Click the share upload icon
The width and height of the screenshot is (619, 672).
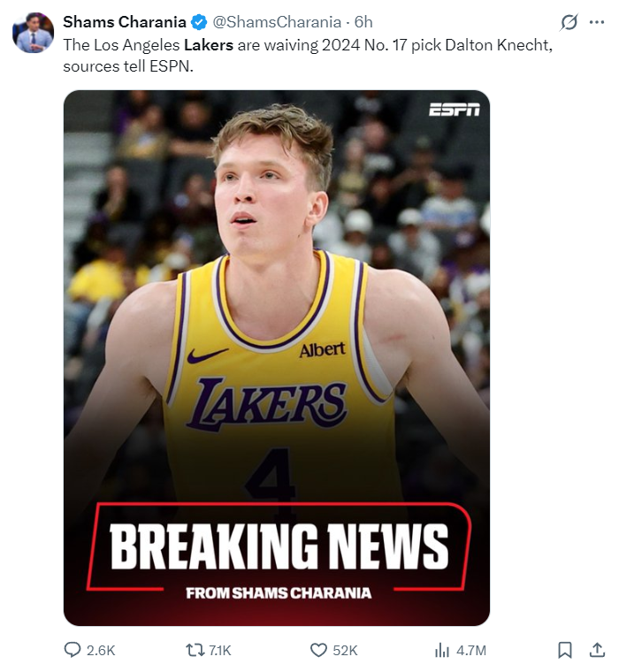coord(596,650)
